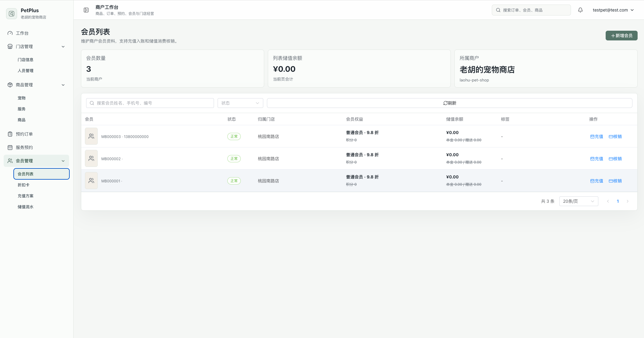Click avatar icon of member MB000001
The image size is (644, 338).
tap(91, 181)
